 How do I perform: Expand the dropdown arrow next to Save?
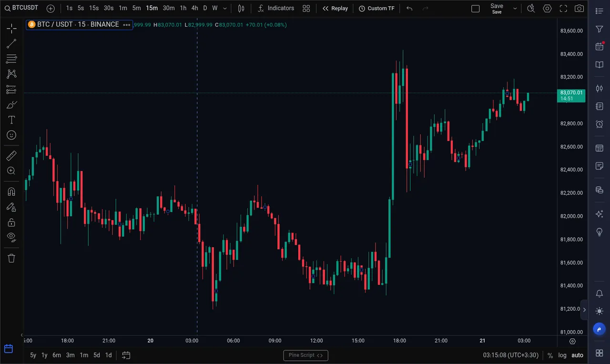[x=515, y=9]
